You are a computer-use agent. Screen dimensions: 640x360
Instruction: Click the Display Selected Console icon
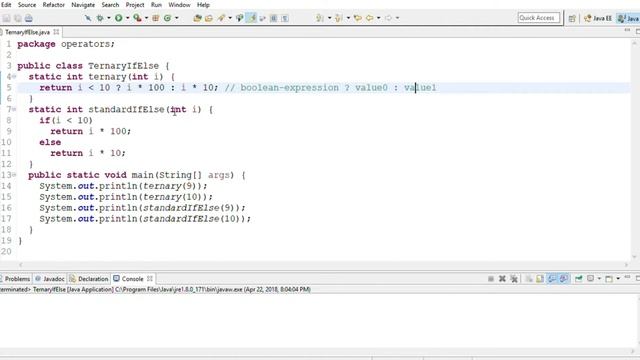coord(591,279)
